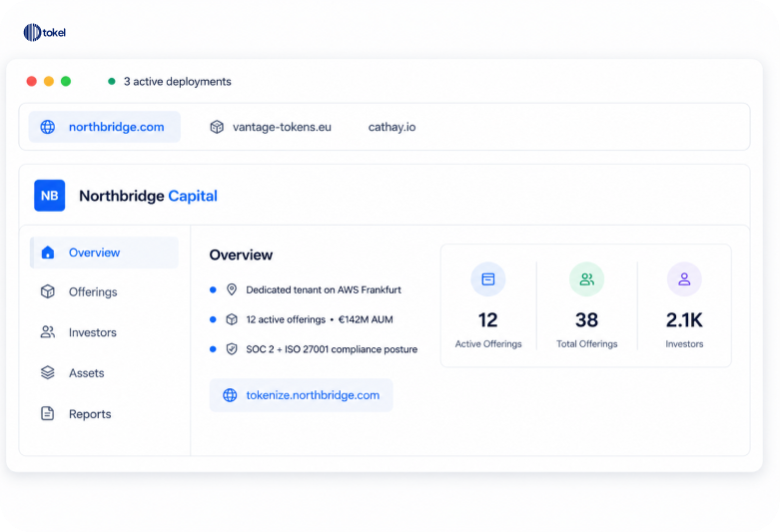Click the Northbridge Capital title

(148, 196)
